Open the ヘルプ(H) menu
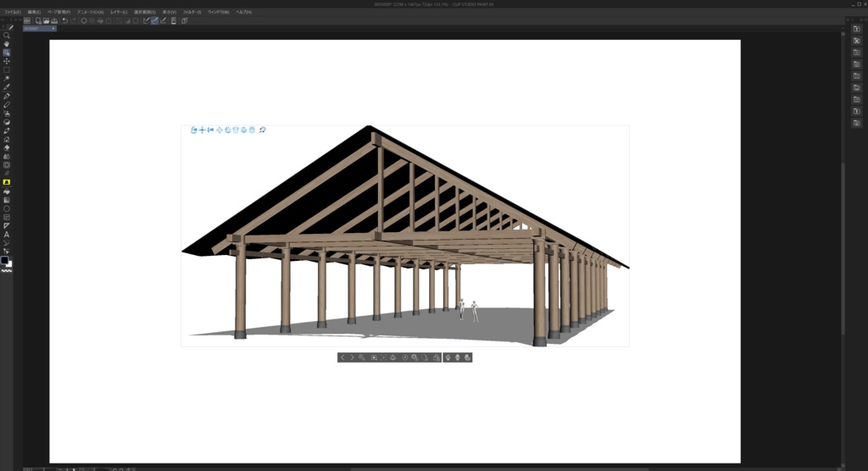 243,12
